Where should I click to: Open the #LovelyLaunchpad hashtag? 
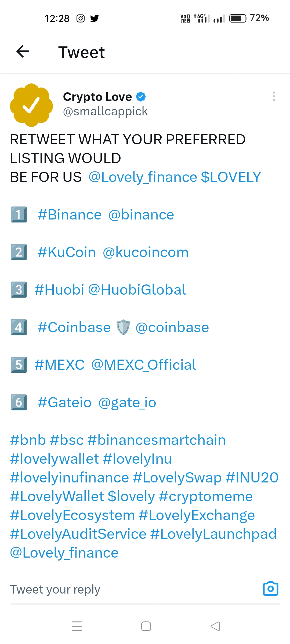point(213,534)
